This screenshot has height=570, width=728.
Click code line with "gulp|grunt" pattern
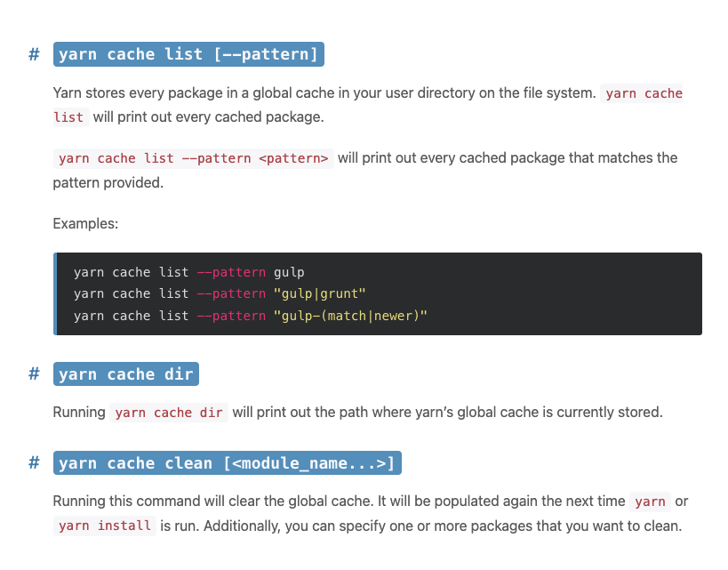(220, 294)
